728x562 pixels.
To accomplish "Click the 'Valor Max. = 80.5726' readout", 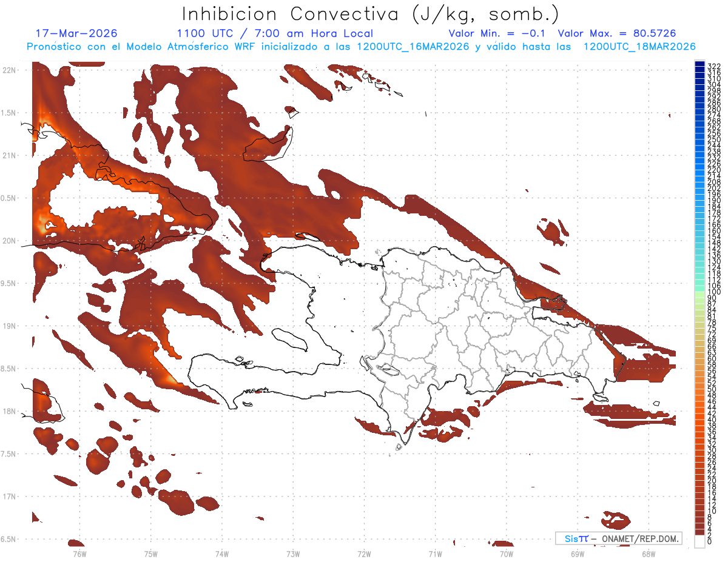I will pyautogui.click(x=617, y=33).
